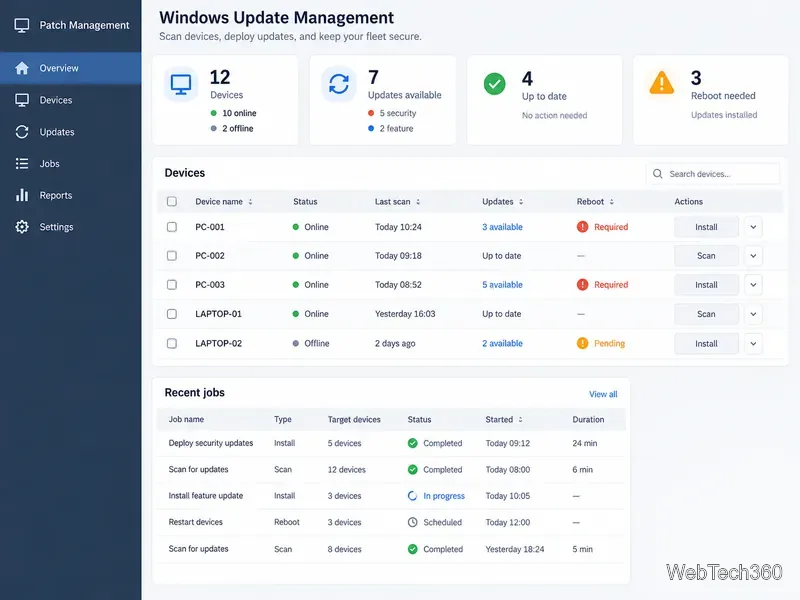Click the Patch Management monitor logo icon
Viewport: 800px width, 600px height.
(21, 25)
